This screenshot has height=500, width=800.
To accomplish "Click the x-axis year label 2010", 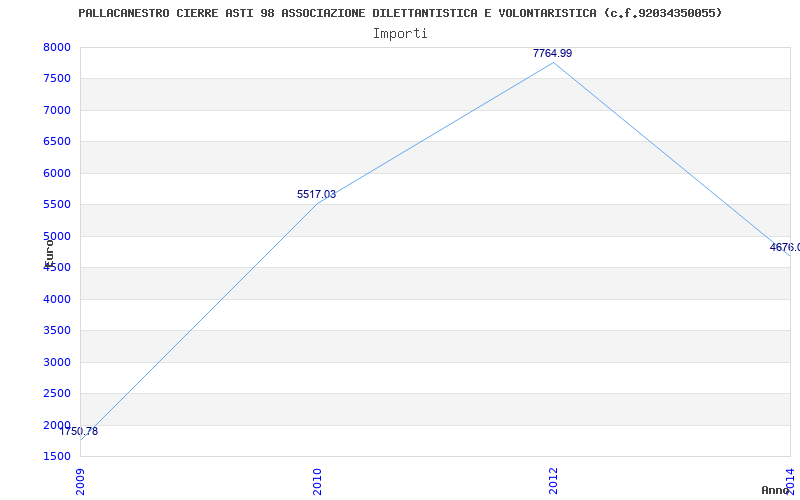I will [x=317, y=481].
